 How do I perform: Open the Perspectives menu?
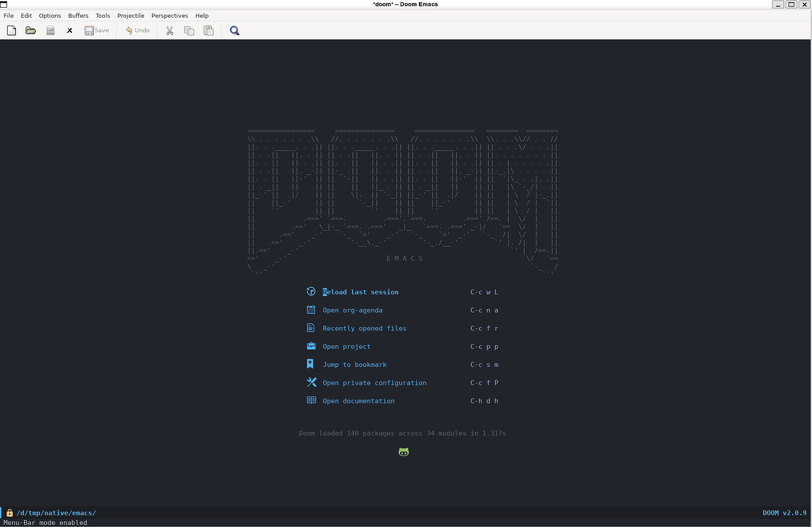coord(169,16)
